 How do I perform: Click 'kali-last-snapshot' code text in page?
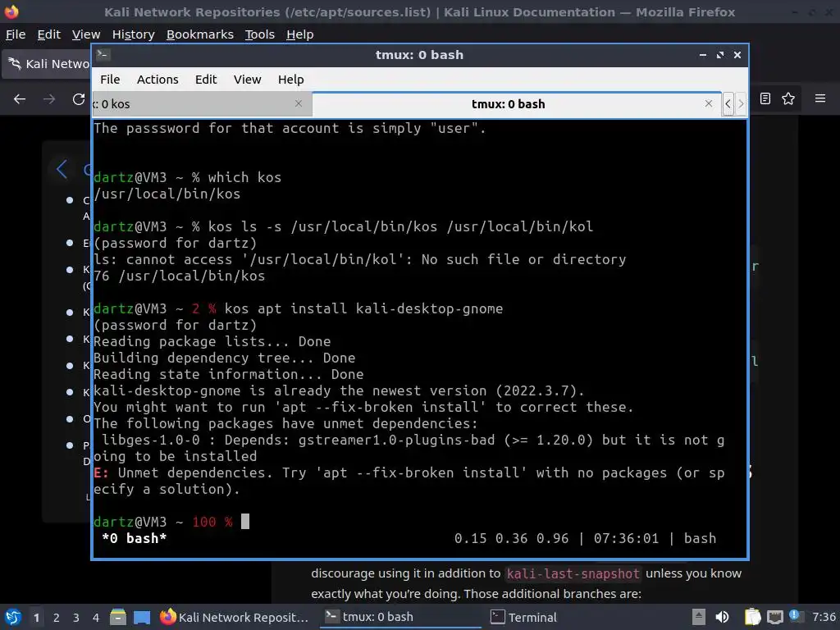click(573, 573)
